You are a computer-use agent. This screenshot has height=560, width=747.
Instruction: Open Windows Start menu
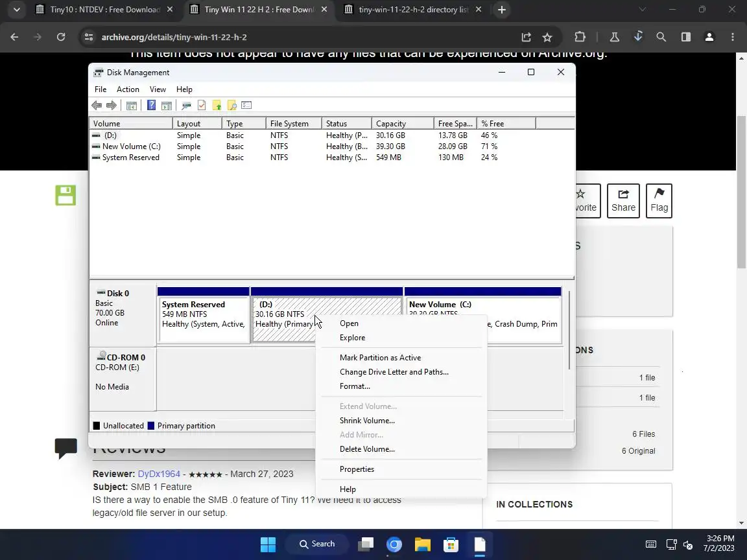(x=268, y=544)
